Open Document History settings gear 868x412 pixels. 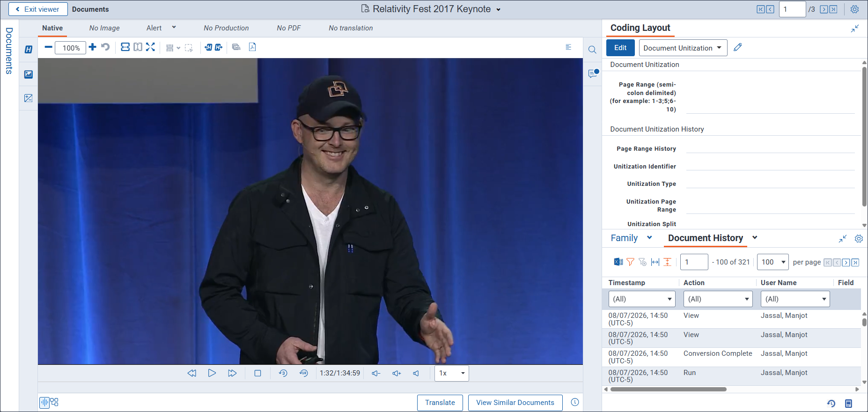(x=859, y=239)
